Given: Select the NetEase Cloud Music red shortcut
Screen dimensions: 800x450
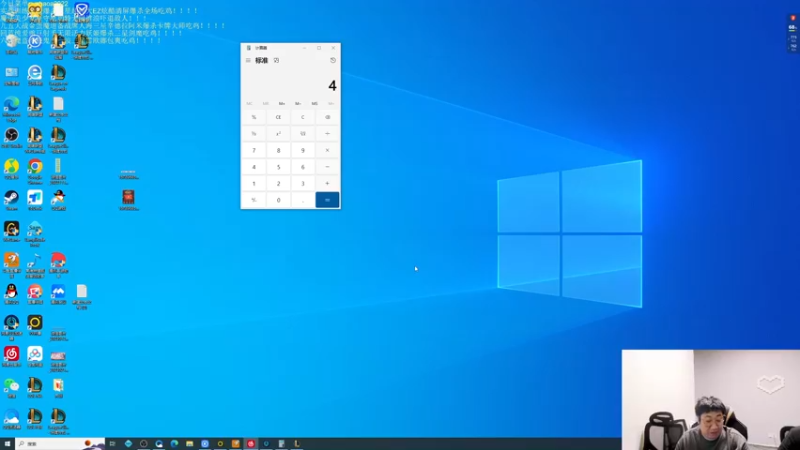Looking at the screenshot, I should (x=11, y=357).
